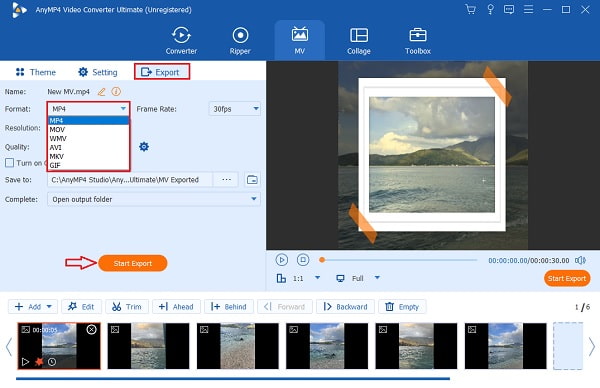Click Start Export in the left panel
600x388 pixels.
pos(132,263)
